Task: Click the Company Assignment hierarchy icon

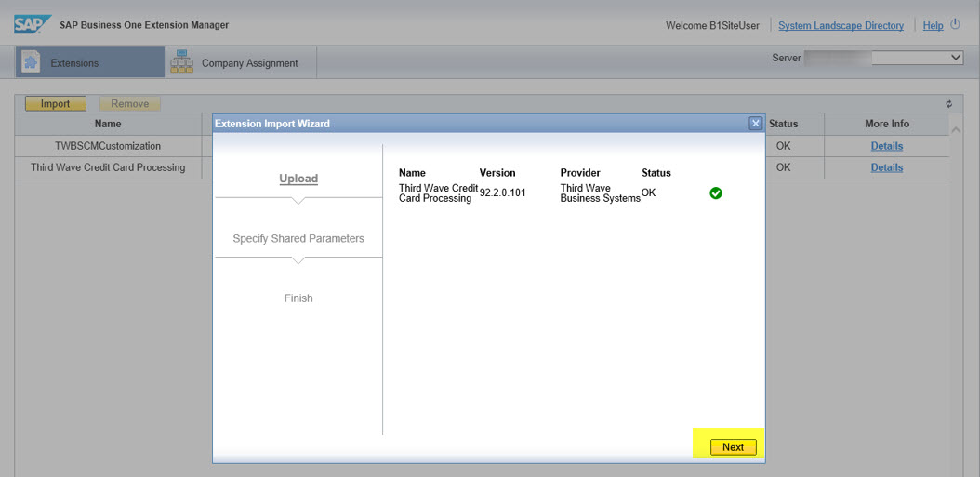Action: click(182, 62)
